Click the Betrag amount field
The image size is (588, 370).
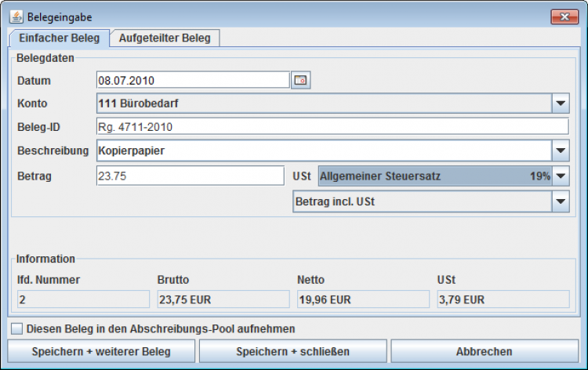(189, 176)
